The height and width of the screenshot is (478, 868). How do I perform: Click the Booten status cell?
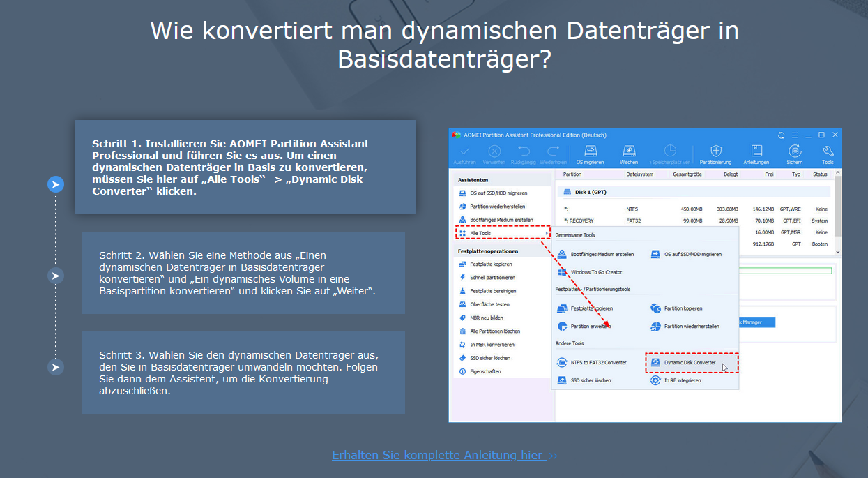tap(820, 244)
